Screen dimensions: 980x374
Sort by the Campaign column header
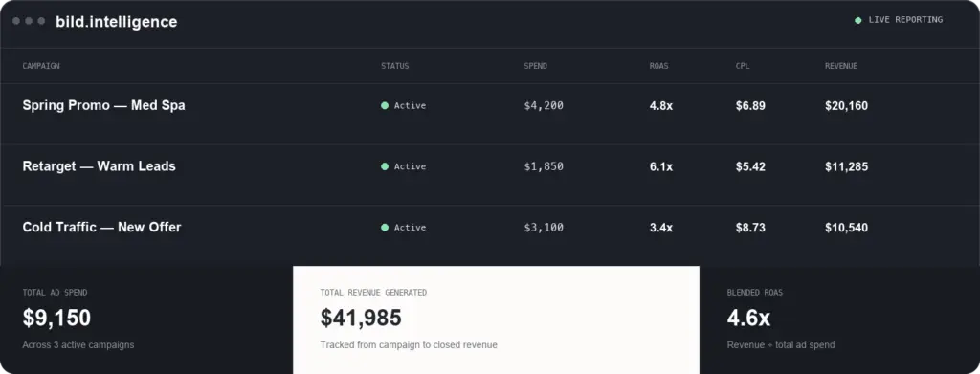[41, 66]
